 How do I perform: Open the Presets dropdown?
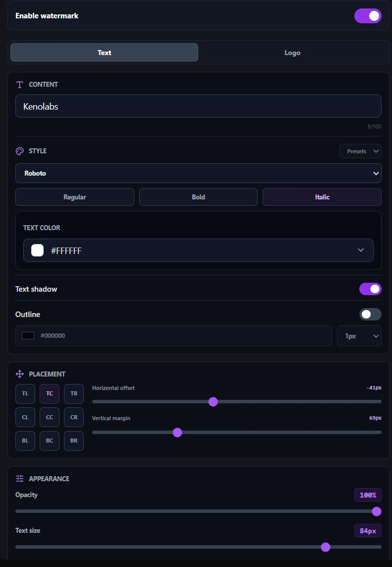[360, 151]
